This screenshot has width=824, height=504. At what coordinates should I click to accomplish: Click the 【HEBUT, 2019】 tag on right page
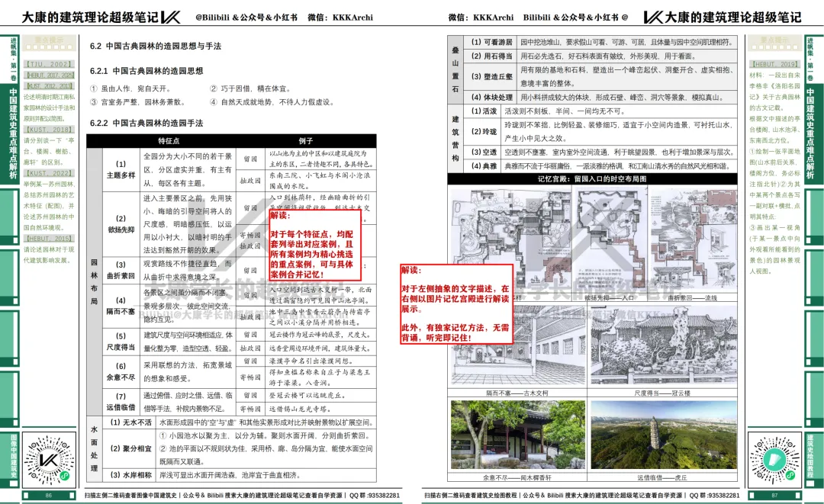click(774, 64)
